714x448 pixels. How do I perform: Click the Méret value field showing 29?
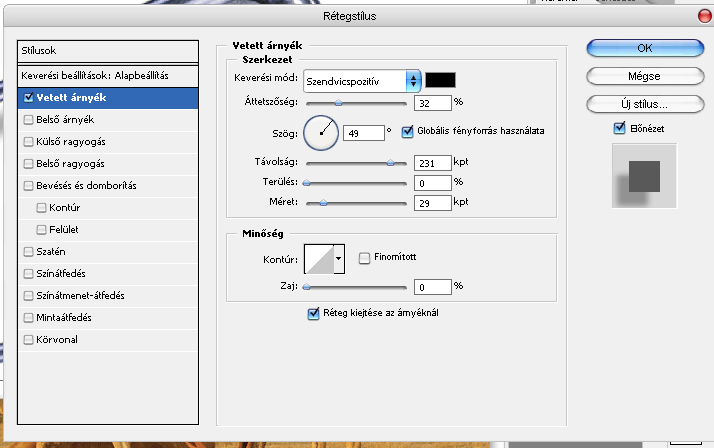[433, 203]
